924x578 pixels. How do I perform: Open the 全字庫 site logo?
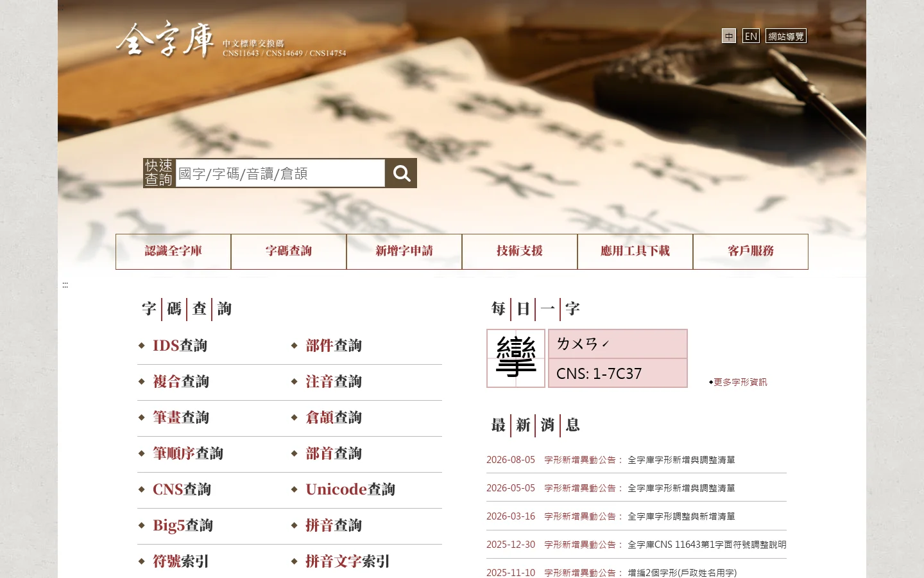click(x=231, y=40)
